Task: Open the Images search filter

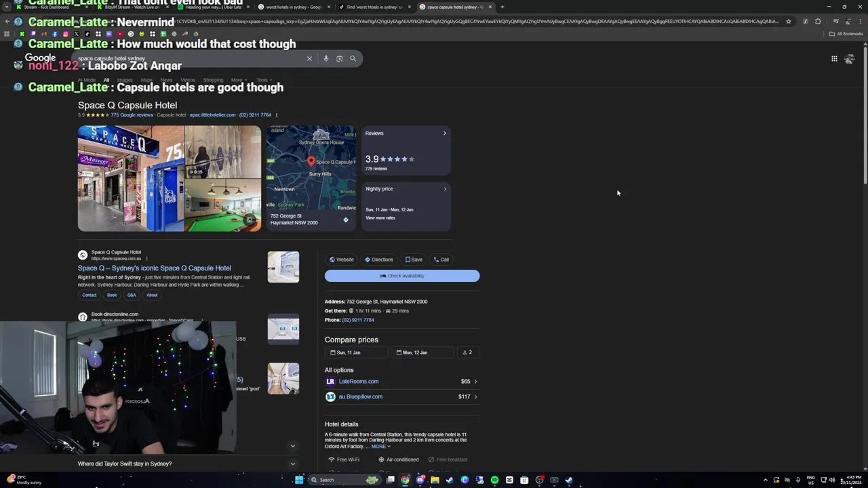Action: (125, 80)
